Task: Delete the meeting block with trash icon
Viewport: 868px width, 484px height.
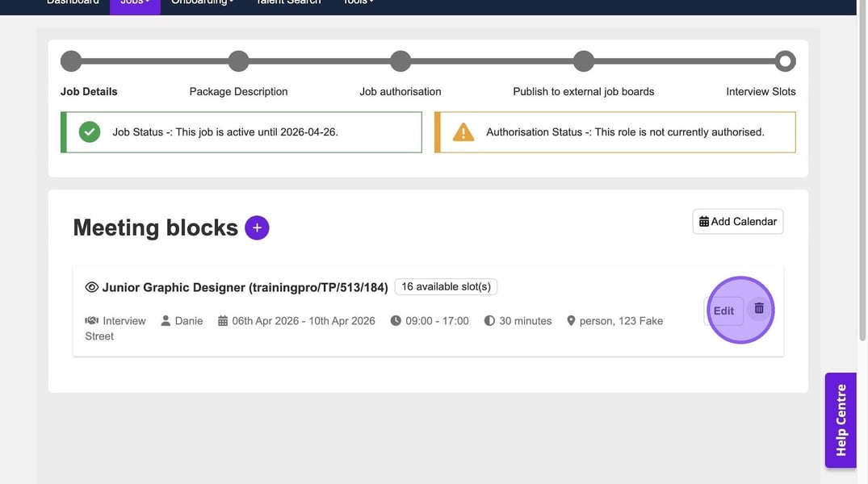Action: [x=759, y=308]
